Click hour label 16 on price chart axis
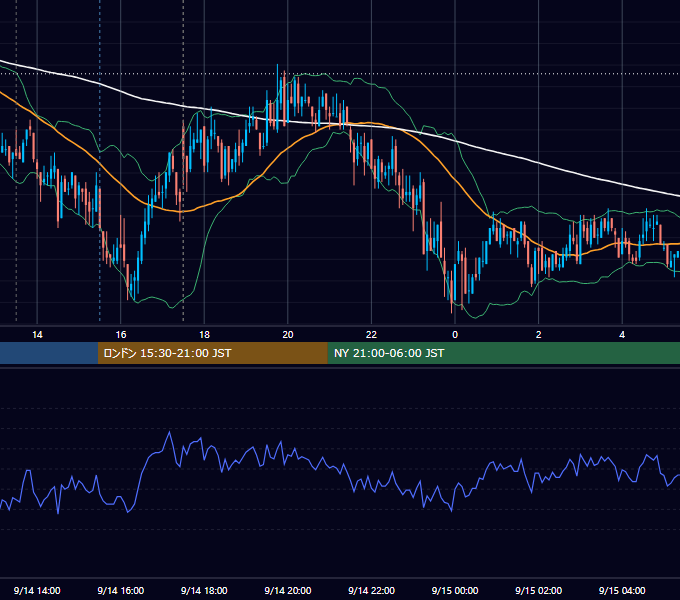The image size is (680, 600). point(121,335)
